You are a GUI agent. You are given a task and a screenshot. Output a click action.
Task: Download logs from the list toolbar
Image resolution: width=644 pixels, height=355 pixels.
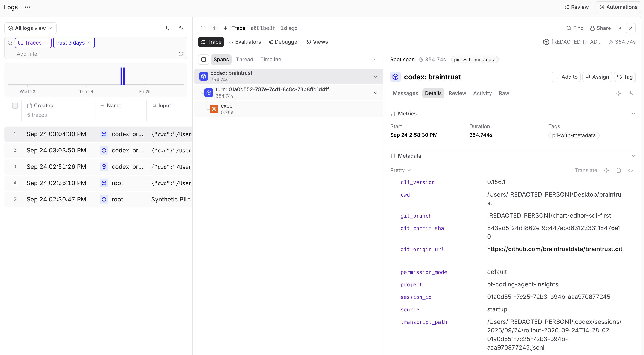[x=167, y=28]
